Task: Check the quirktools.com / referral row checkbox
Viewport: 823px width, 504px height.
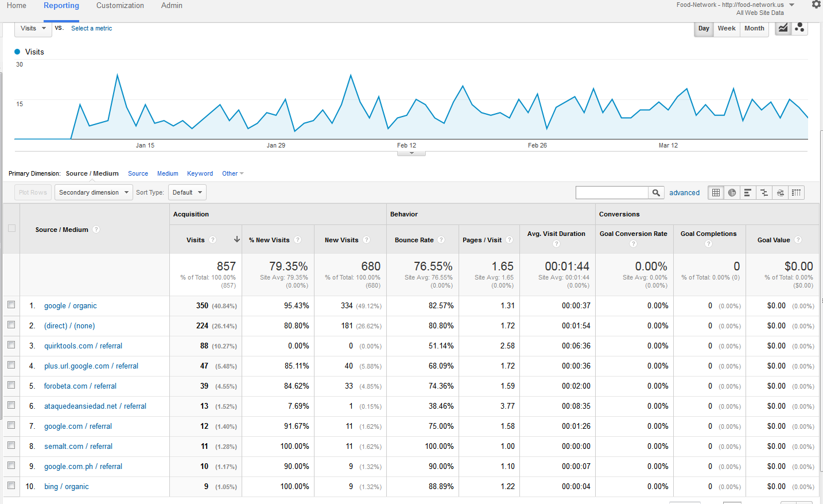Action: pos(11,345)
